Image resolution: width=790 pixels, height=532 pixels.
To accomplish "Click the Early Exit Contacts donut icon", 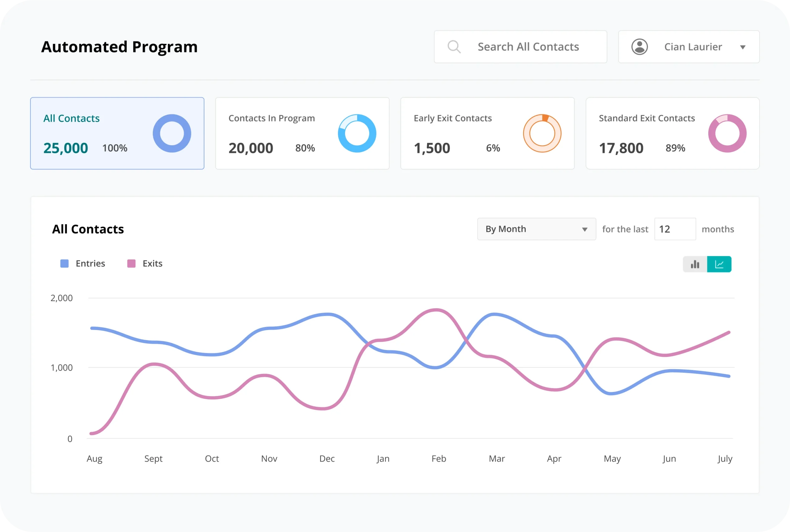I will pyautogui.click(x=542, y=133).
